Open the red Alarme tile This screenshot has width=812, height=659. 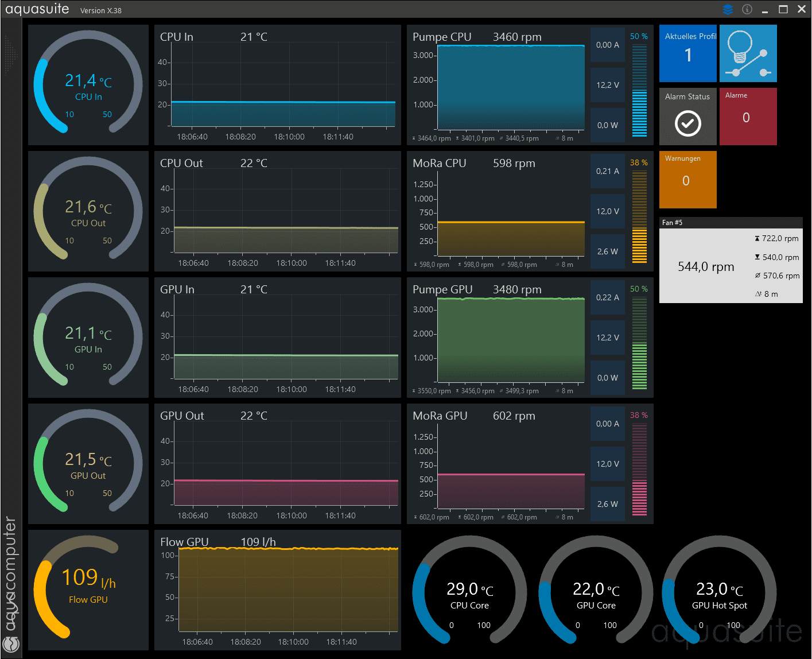748,117
